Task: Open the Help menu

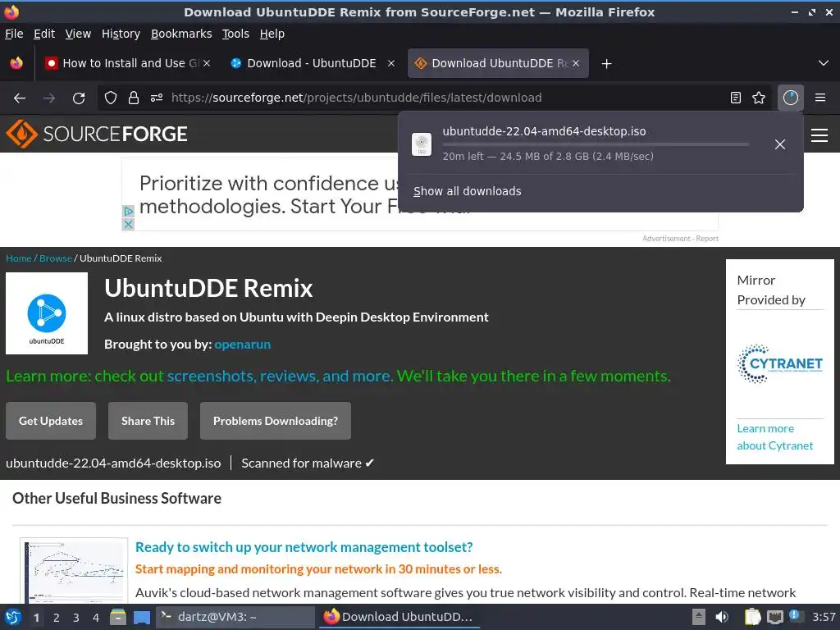Action: click(272, 34)
